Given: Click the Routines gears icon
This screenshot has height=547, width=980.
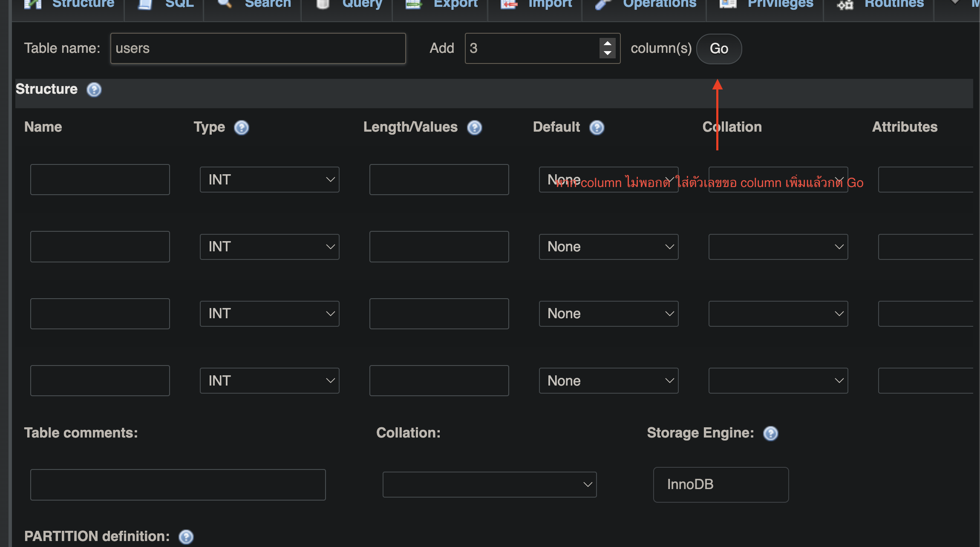Looking at the screenshot, I should [845, 4].
